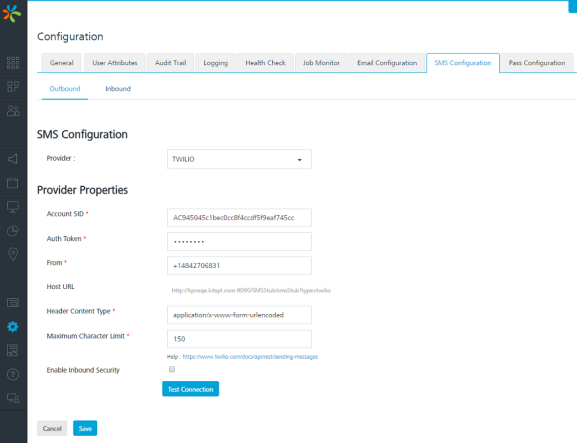Click the Provider Properties heading

82,190
